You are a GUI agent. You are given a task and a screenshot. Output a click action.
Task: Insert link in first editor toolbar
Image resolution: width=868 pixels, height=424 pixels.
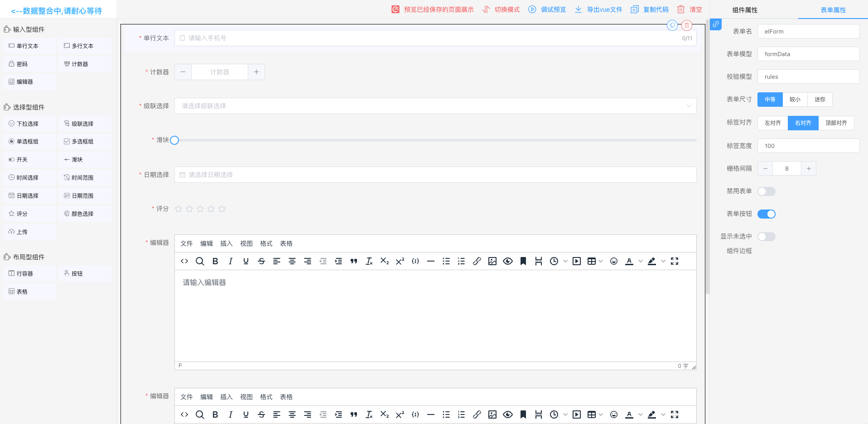477,261
